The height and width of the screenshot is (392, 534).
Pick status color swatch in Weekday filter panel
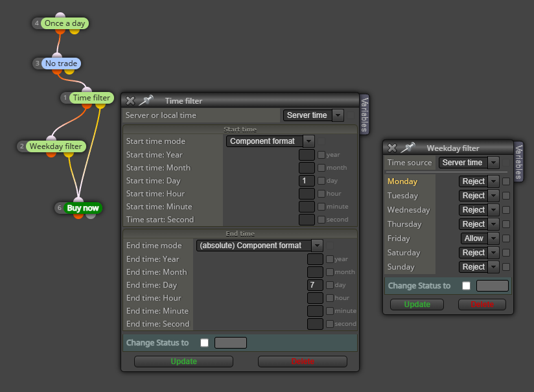[493, 285]
